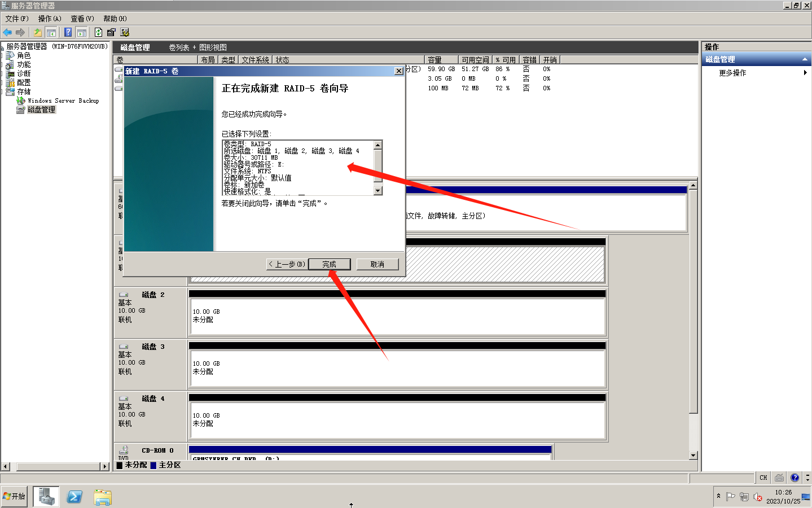
Task: Open Server Manager from the taskbar
Action: coord(46,496)
